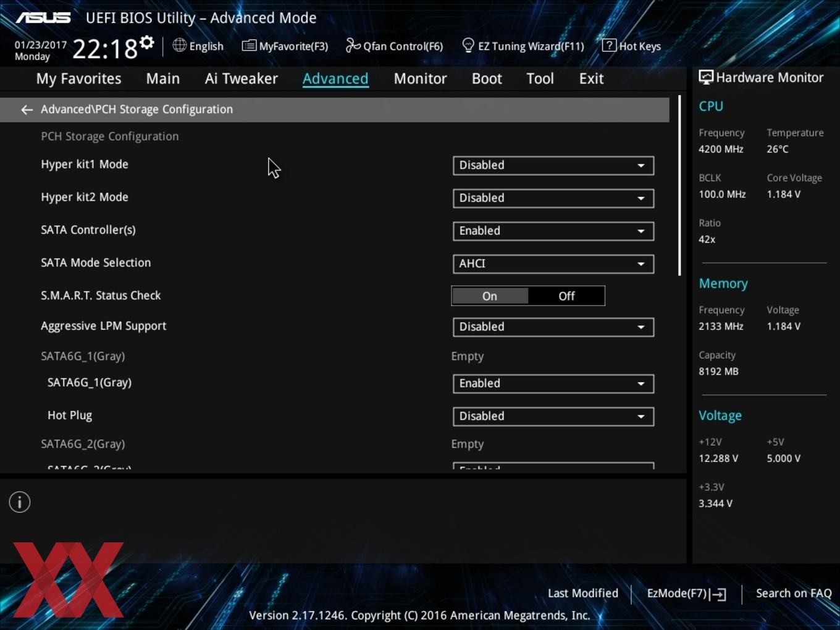
Task: Click the memory frequency value 2133 MHz
Action: [721, 326]
